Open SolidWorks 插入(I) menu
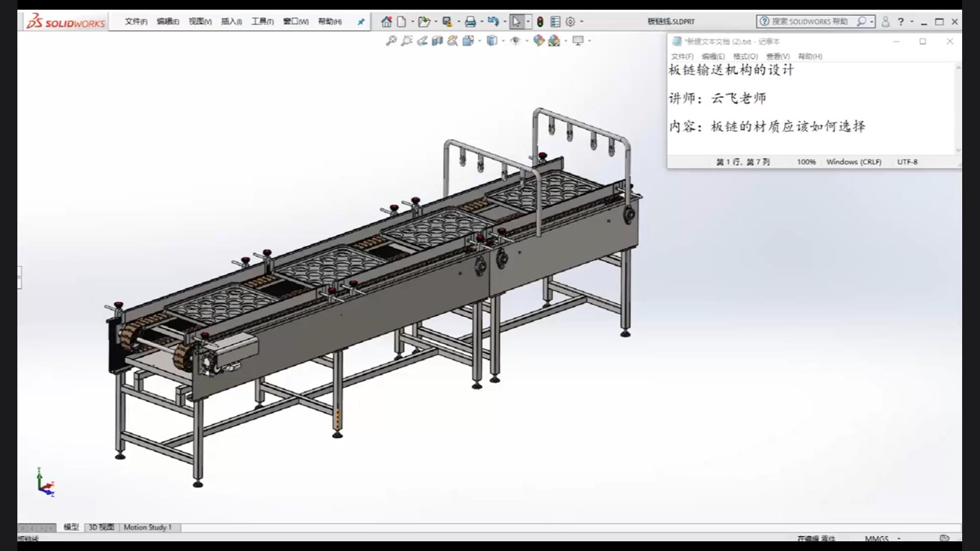Image resolution: width=980 pixels, height=551 pixels. click(x=231, y=21)
